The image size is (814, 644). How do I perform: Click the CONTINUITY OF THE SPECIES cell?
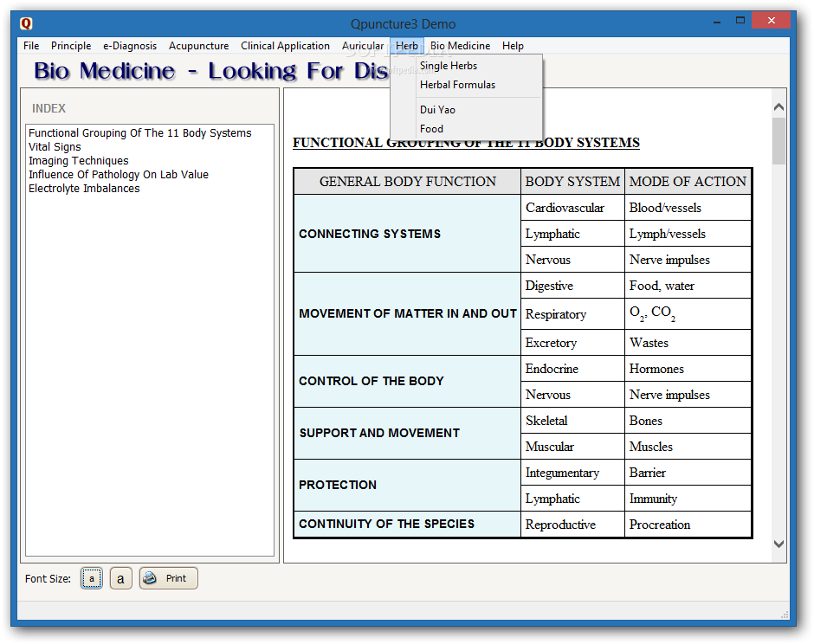407,525
